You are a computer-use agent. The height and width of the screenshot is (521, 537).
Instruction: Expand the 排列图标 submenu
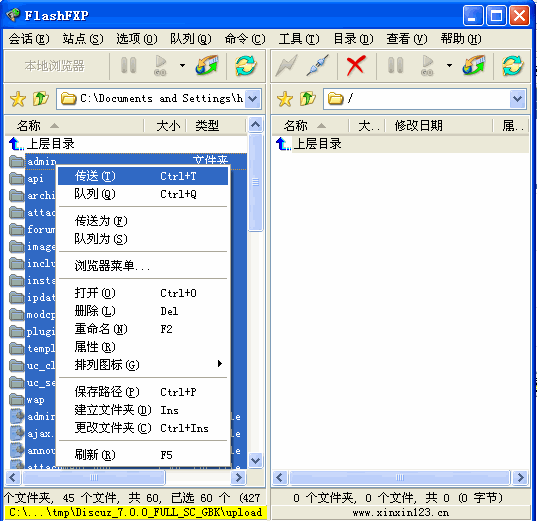tap(220, 364)
